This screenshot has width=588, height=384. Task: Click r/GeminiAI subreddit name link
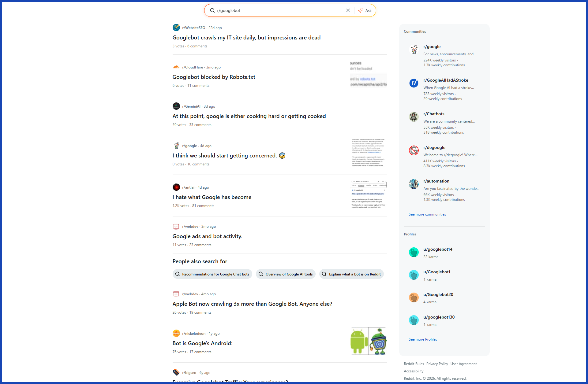[191, 106]
